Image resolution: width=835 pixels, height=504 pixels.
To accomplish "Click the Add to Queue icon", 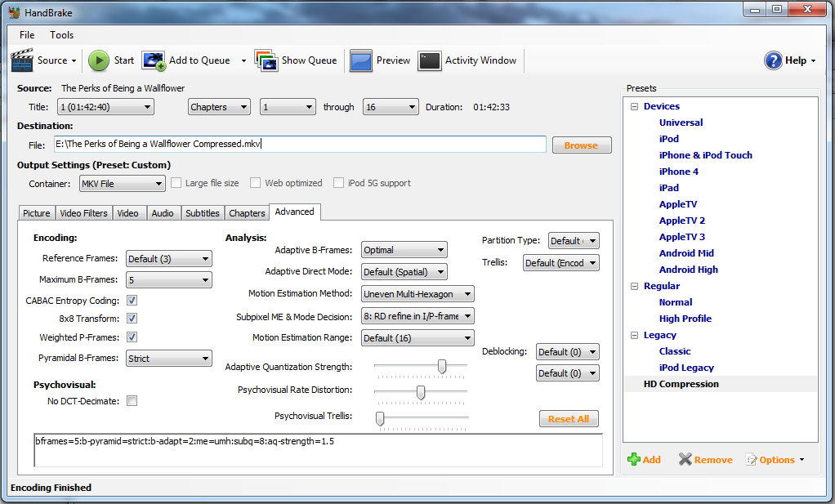I will (x=154, y=60).
